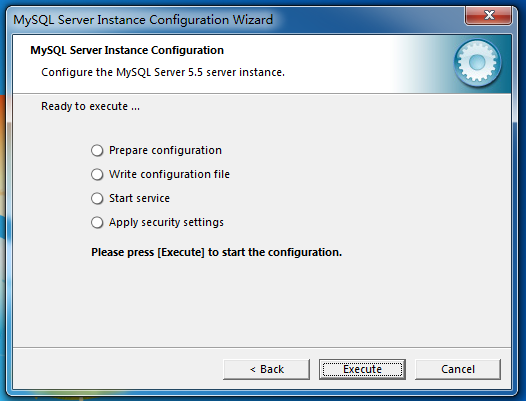Cancel the configuration wizard
This screenshot has width=526, height=401.
click(458, 369)
